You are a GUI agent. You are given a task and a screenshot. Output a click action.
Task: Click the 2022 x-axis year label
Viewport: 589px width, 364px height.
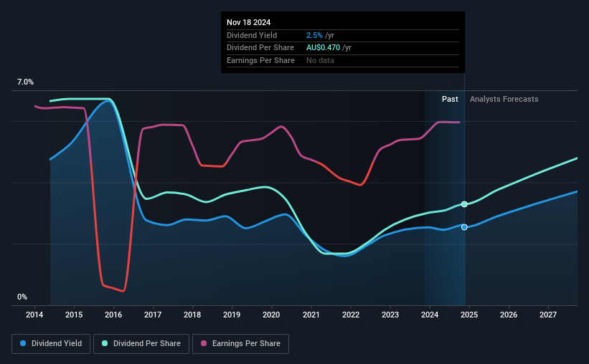[x=351, y=315]
